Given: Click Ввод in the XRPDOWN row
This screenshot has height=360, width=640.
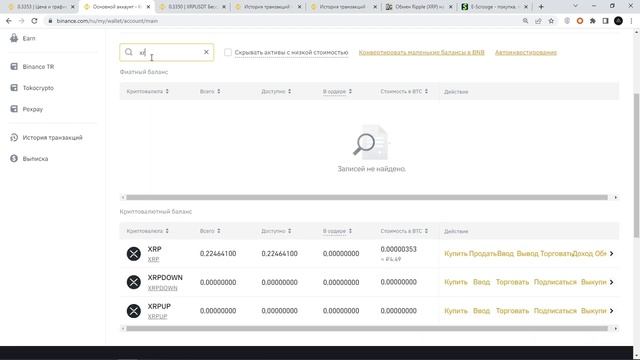Looking at the screenshot, I should [481, 282].
